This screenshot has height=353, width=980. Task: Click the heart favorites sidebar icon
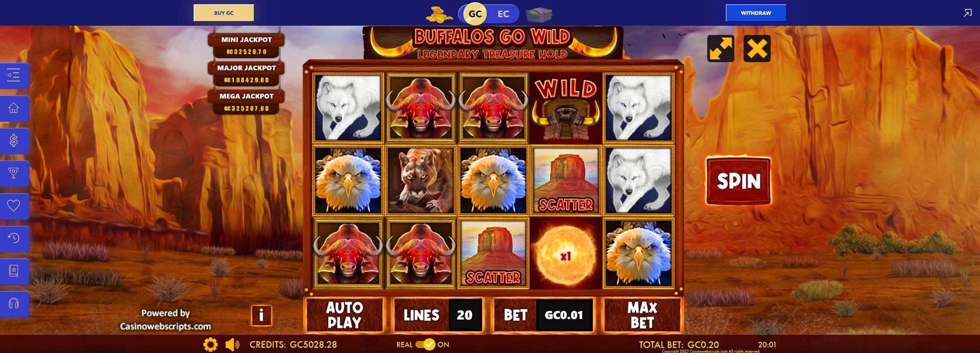click(14, 206)
